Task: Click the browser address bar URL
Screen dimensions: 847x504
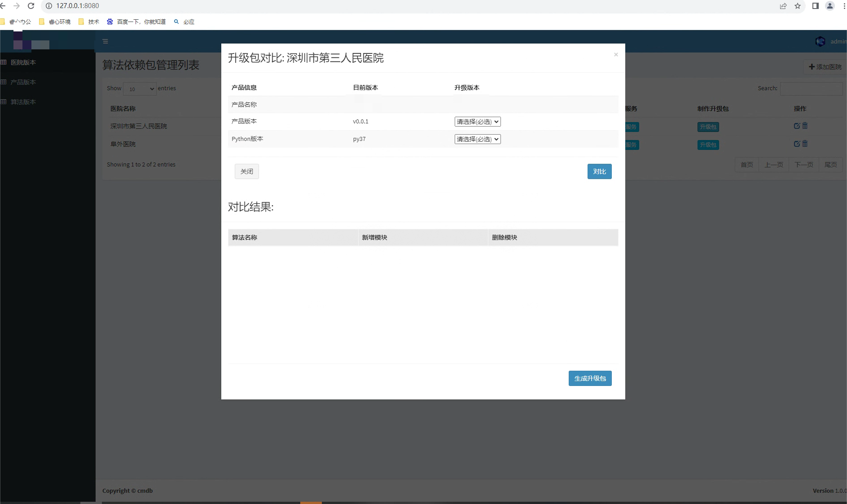Action: tap(78, 6)
